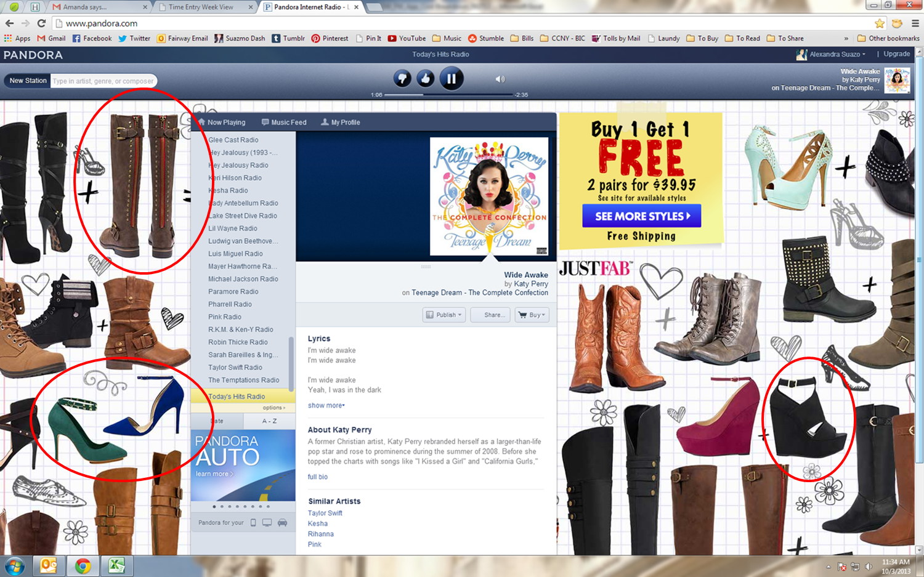Expand lyrics with show more
Screen dimensions: 924x577
point(326,405)
